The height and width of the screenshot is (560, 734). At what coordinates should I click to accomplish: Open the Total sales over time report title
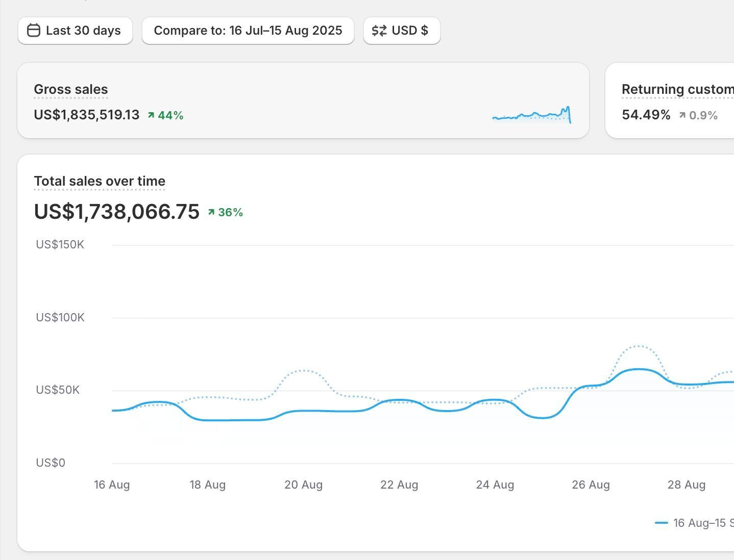(x=100, y=181)
